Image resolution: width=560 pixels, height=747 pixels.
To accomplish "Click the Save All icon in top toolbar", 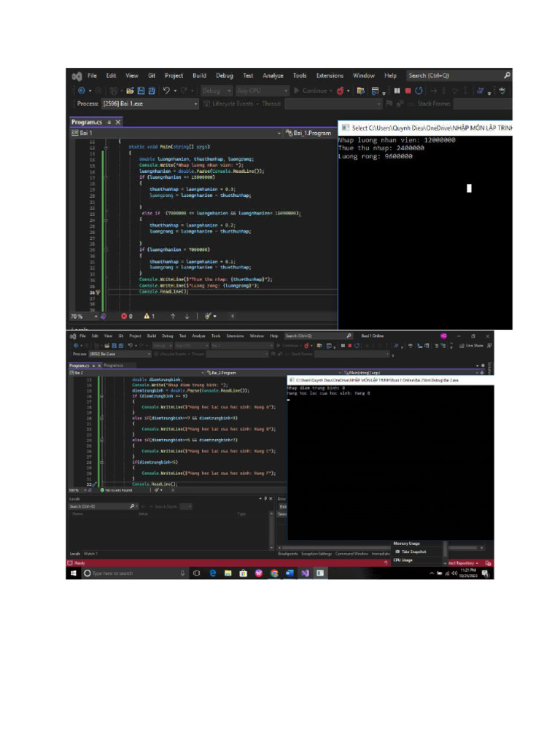I will tap(152, 91).
